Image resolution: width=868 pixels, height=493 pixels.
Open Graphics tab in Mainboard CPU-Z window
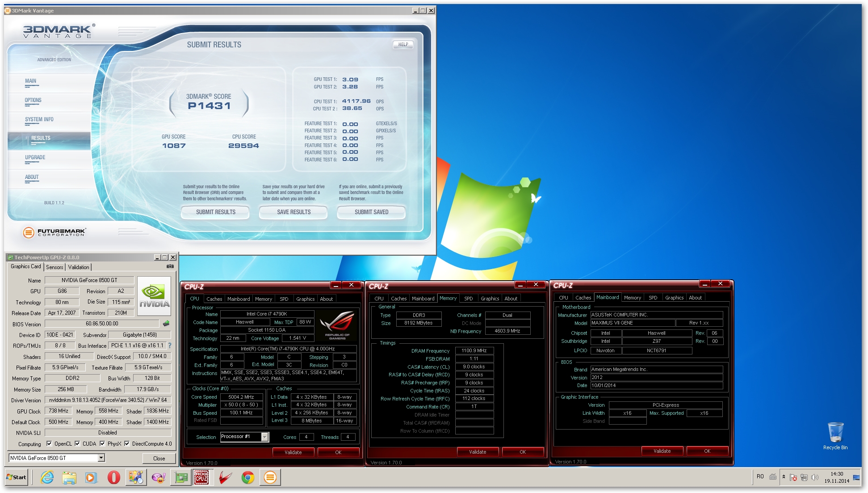pyautogui.click(x=674, y=298)
